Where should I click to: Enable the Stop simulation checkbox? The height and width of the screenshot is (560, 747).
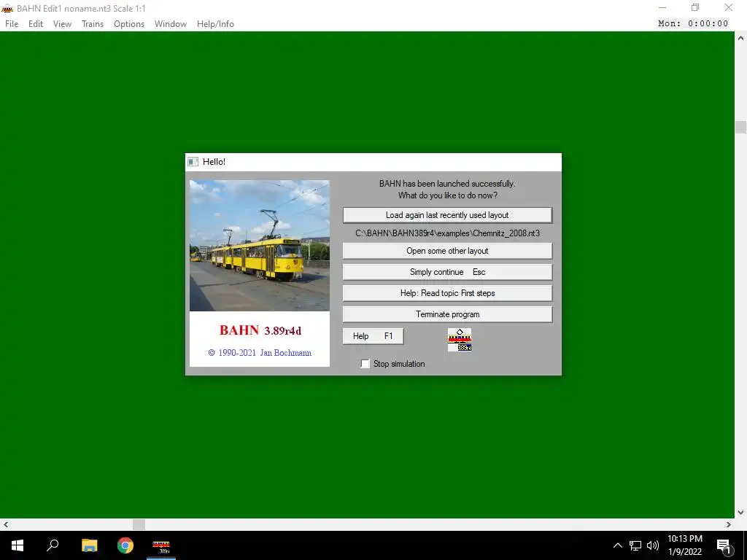coord(365,364)
